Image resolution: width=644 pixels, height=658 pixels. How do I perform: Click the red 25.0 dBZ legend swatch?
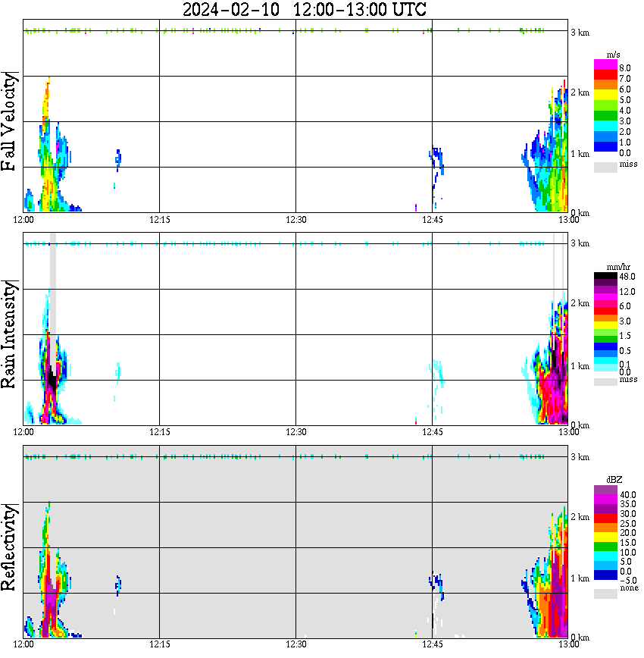coord(605,519)
